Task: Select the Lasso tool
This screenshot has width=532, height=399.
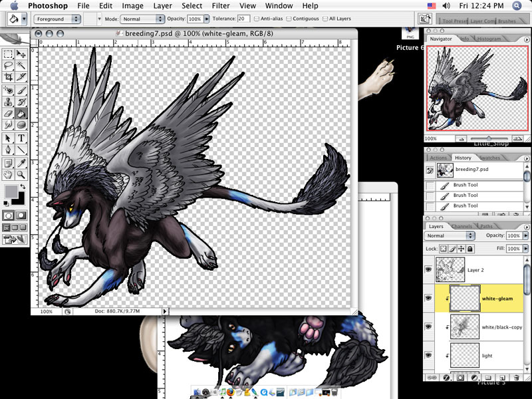Action: pyautogui.click(x=8, y=65)
